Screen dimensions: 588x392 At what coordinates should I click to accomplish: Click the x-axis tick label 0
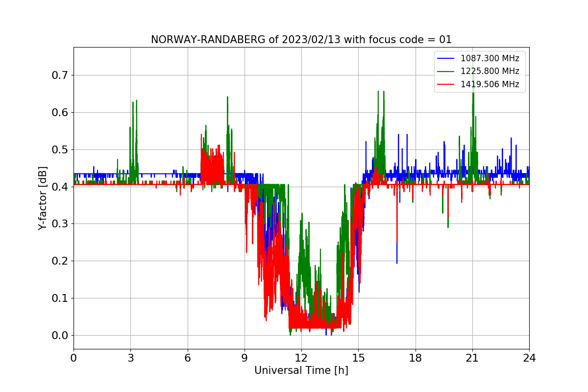tap(73, 358)
